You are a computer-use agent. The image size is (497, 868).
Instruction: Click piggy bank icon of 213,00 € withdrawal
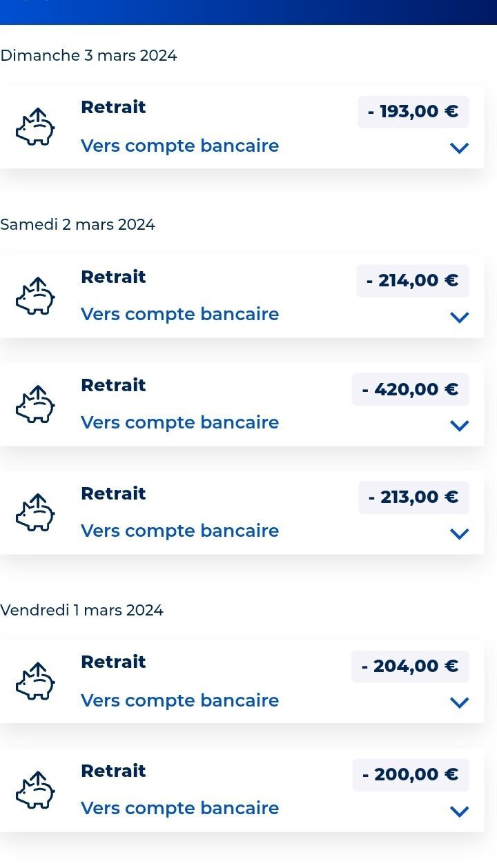(x=35, y=513)
